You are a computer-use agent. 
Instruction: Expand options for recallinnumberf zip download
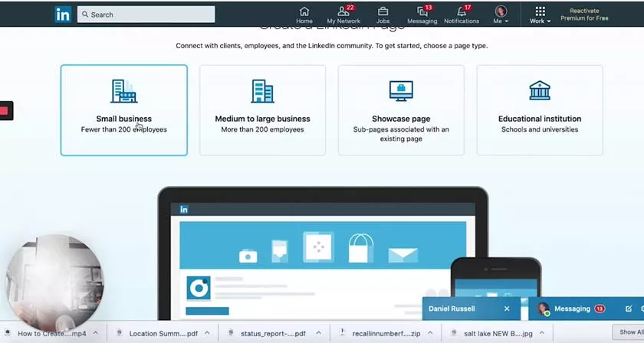(430, 333)
